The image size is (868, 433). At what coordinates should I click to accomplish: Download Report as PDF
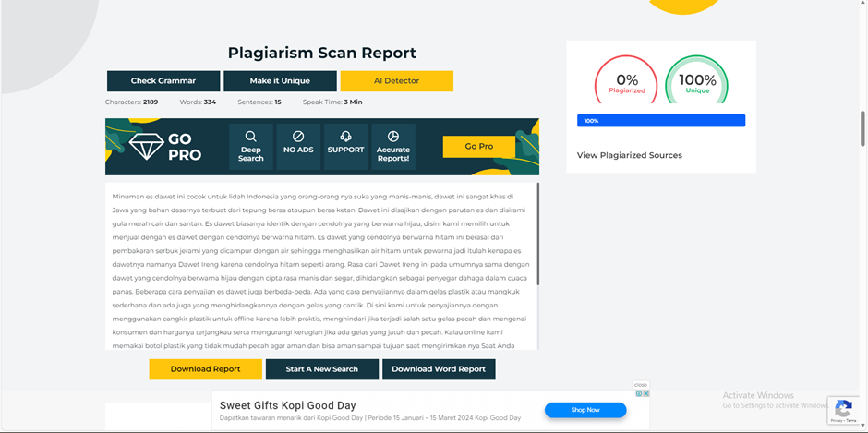[205, 369]
